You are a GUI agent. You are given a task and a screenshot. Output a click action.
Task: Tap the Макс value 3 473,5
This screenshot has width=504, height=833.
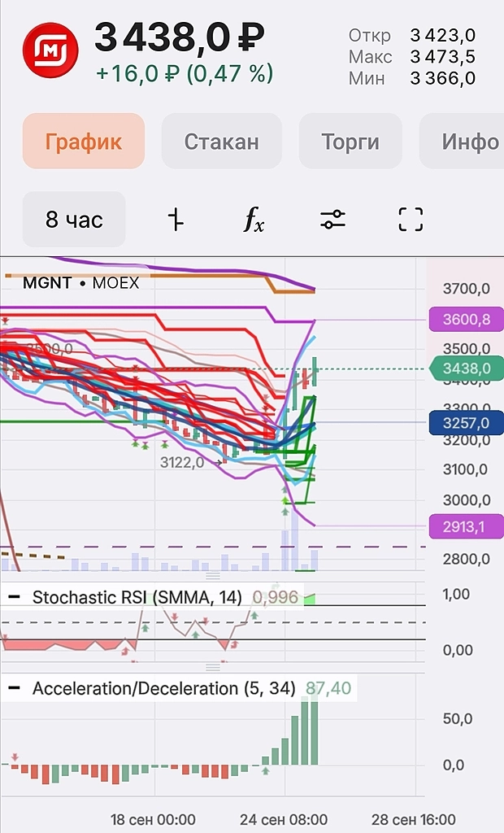(442, 57)
